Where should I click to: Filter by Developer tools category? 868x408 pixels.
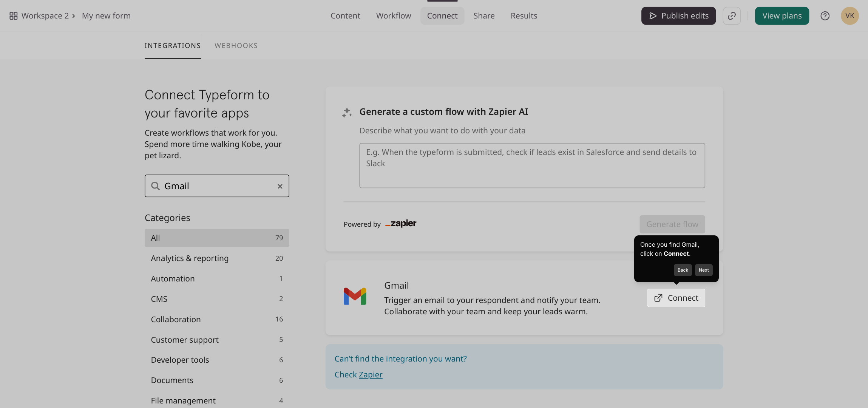(217, 360)
